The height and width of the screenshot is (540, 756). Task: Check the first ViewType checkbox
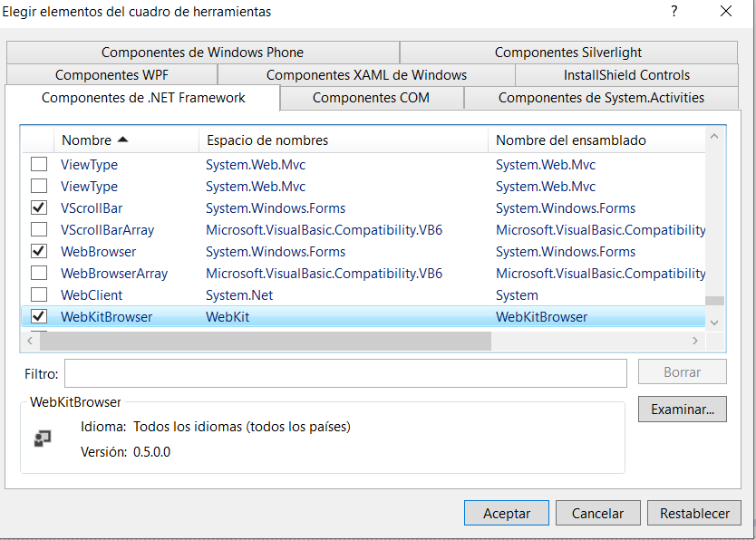tap(39, 164)
